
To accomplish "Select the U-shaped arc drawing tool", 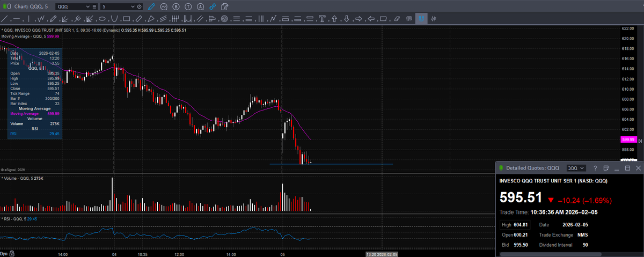I will (x=114, y=19).
